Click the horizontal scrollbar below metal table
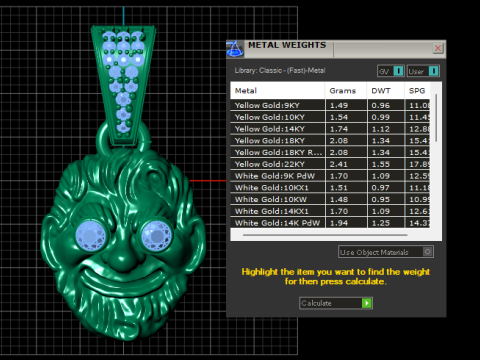This screenshot has width=480, height=360. 325,235
